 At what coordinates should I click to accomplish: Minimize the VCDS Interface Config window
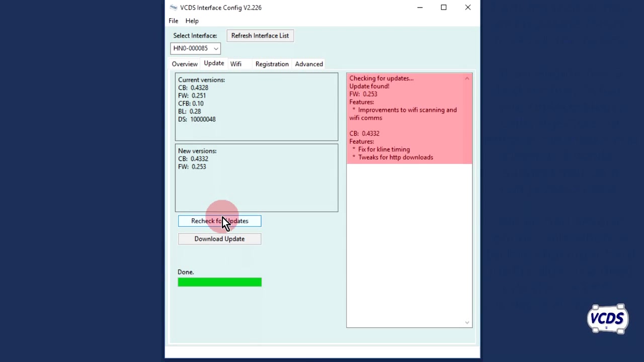point(420,8)
